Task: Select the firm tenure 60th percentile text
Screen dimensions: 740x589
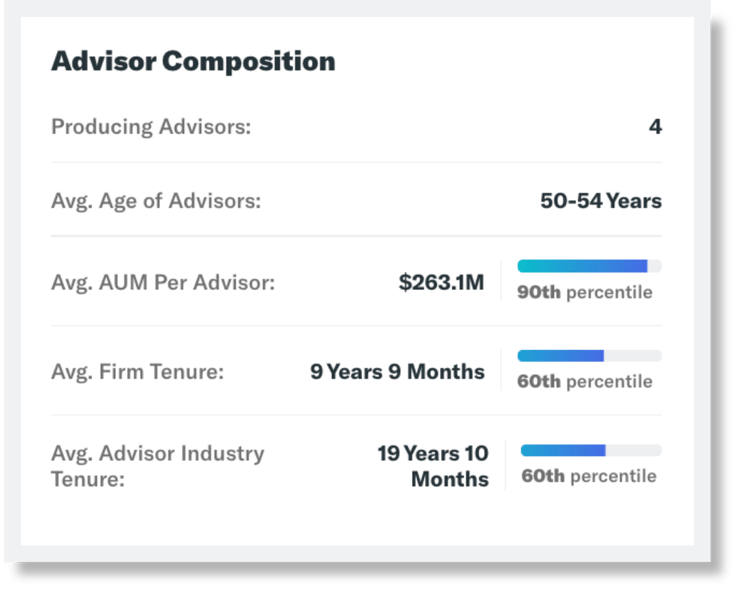Action: point(585,381)
